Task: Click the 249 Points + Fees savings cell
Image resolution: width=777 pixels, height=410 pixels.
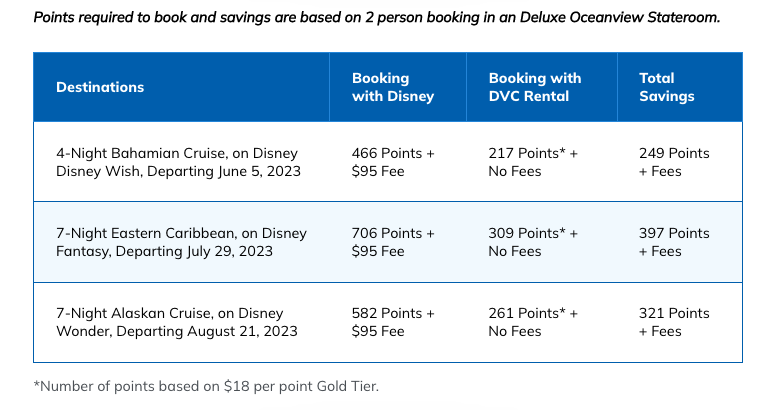Action: pos(674,162)
